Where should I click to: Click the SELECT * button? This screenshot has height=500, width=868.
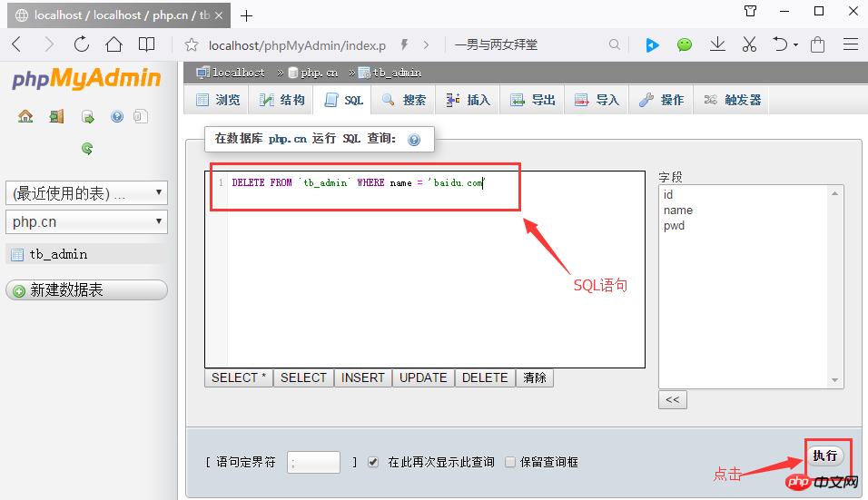tap(239, 377)
